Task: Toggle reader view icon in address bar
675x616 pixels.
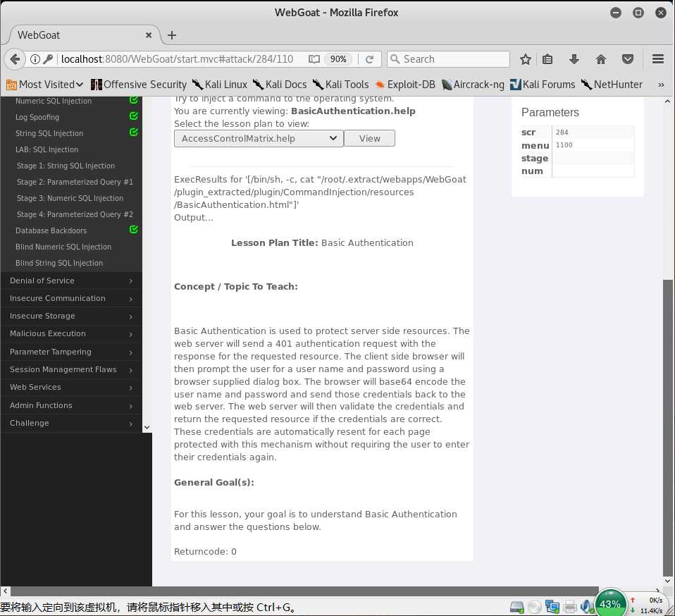Action: click(314, 59)
